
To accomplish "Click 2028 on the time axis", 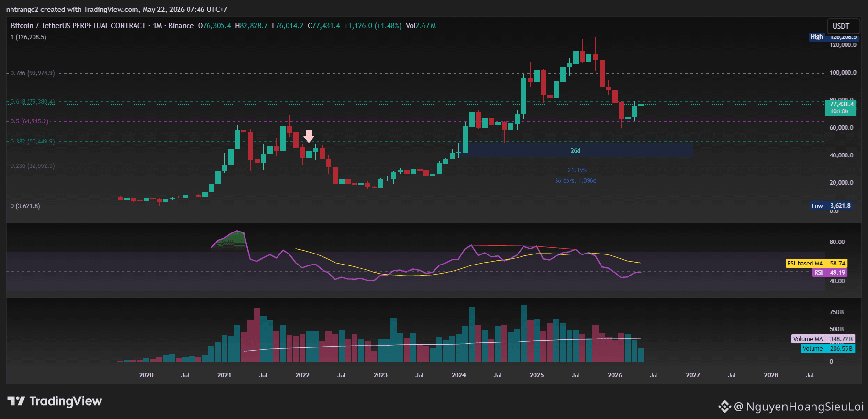I will 771,375.
